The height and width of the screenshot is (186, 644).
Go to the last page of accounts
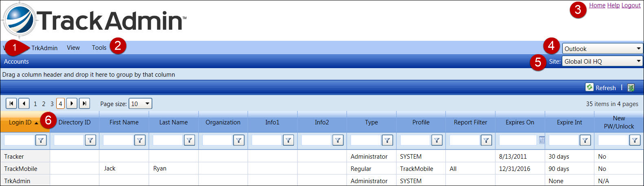click(x=84, y=104)
